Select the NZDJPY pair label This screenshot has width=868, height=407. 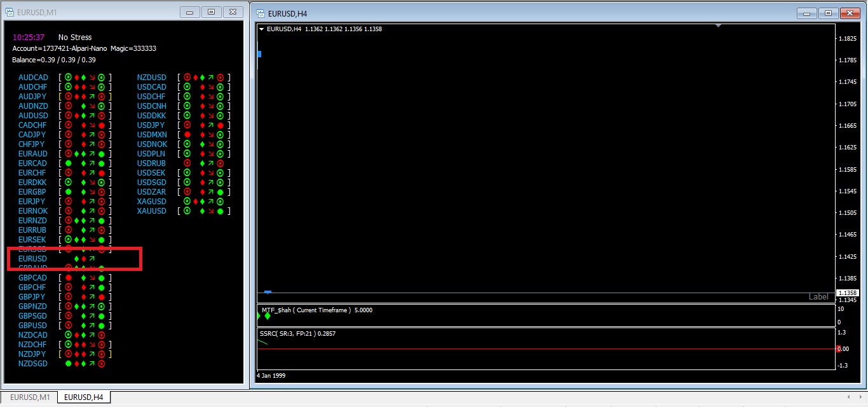(x=32, y=354)
